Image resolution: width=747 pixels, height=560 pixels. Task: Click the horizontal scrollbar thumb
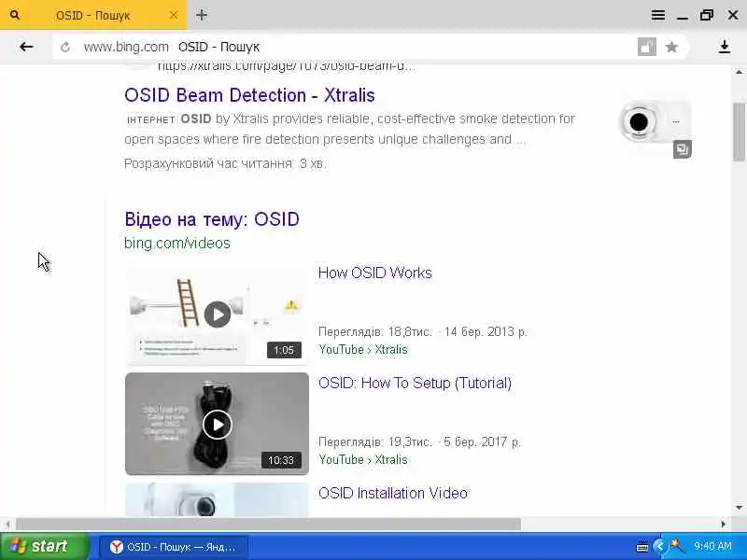point(269,525)
